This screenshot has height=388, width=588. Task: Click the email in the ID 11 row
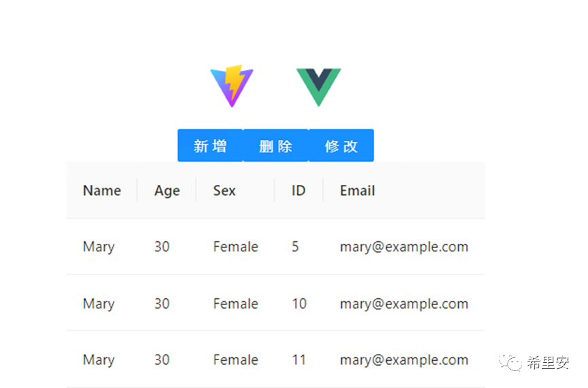coord(404,359)
